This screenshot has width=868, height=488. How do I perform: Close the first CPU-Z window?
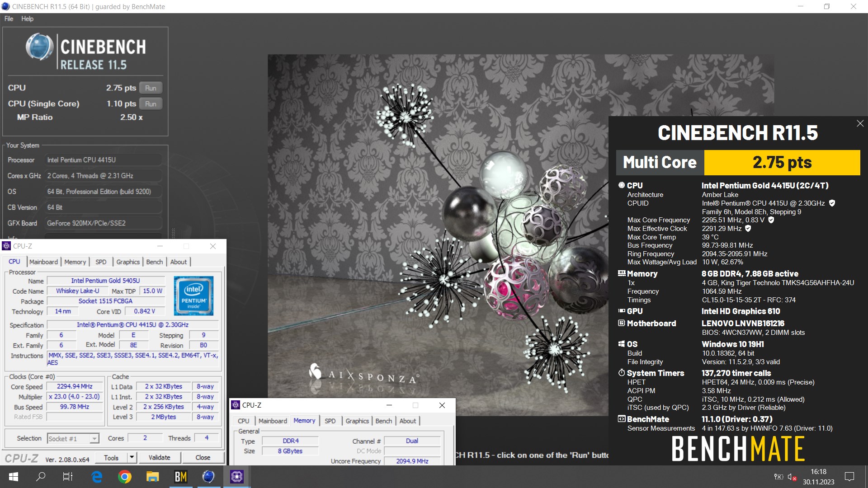(x=213, y=246)
